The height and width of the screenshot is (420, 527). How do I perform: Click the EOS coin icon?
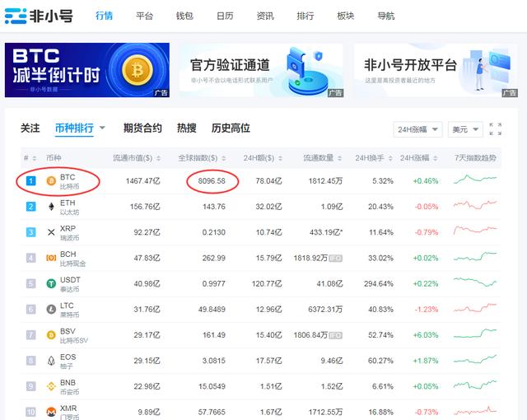(51, 361)
